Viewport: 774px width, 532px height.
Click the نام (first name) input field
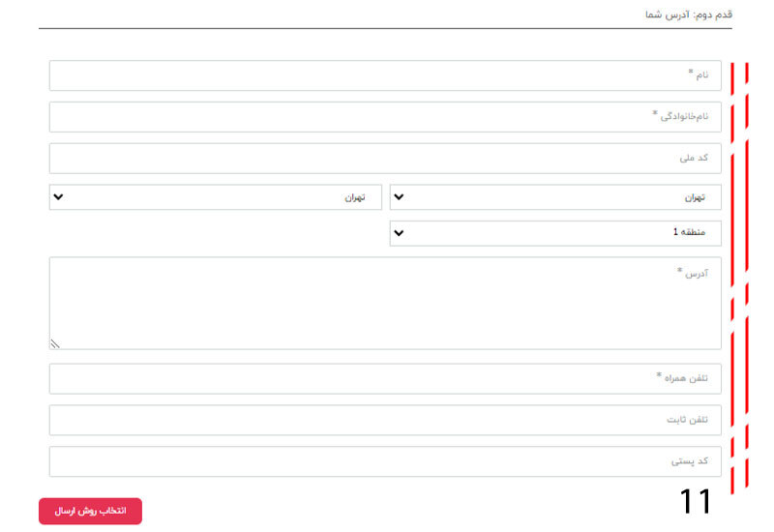point(385,75)
